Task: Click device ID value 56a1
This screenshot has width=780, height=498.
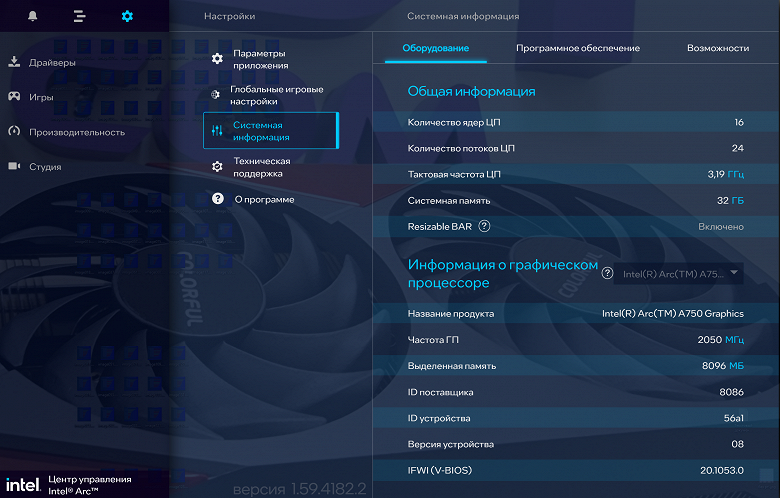Action: pos(734,418)
